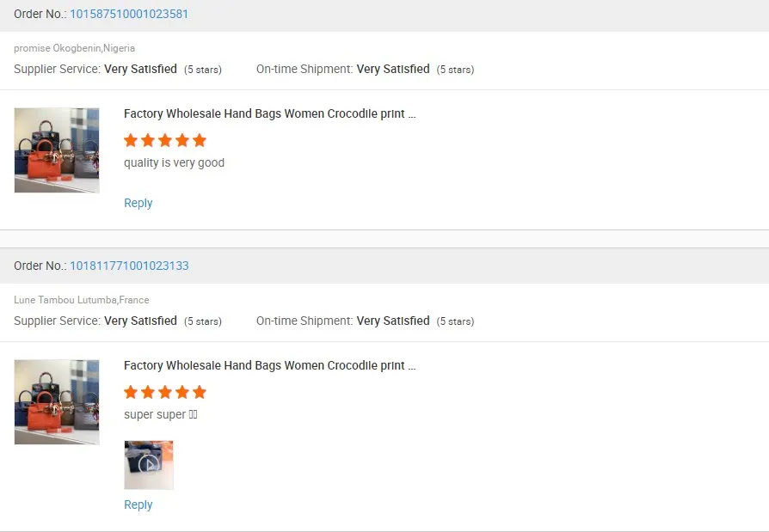Viewport: 769px width, 532px height.
Task: Open order number 101587510001023581
Action: coord(129,14)
